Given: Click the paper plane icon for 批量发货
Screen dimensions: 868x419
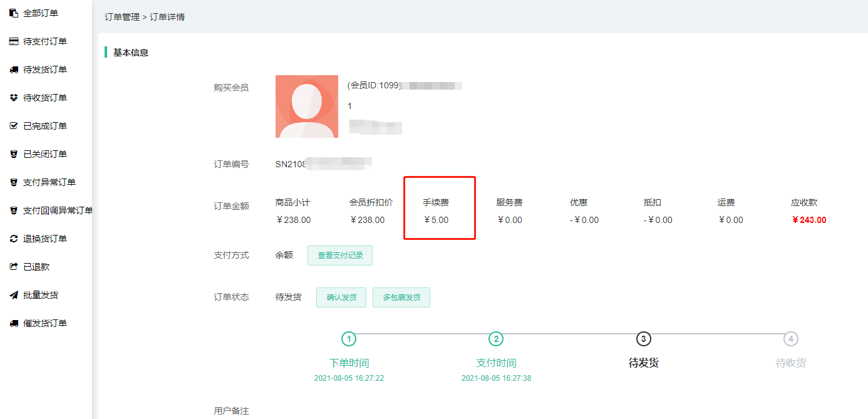Looking at the screenshot, I should click(x=14, y=295).
